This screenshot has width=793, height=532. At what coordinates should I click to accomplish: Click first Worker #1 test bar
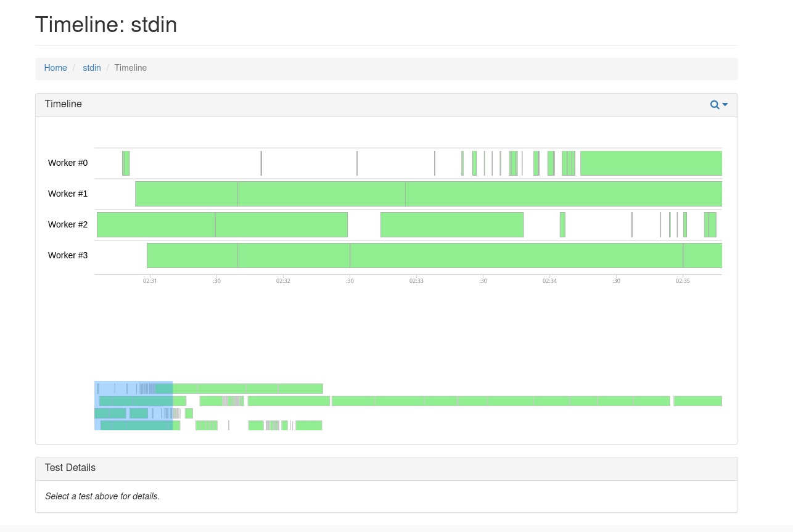click(186, 194)
